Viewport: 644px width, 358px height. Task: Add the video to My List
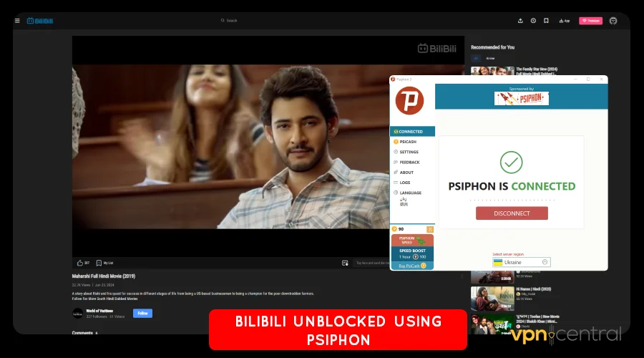coord(104,263)
